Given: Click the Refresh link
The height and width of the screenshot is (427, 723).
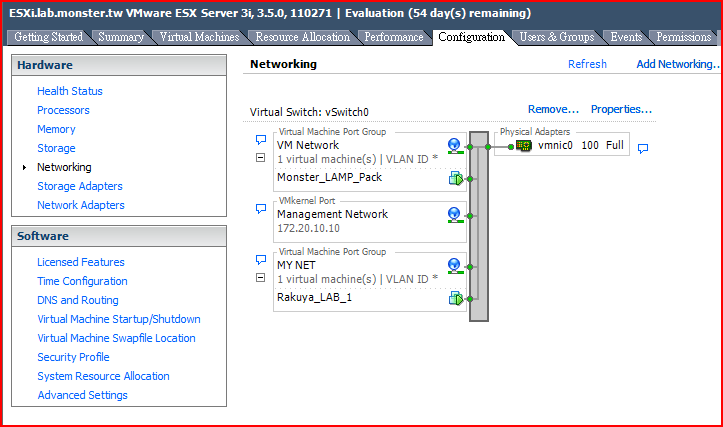Looking at the screenshot, I should click(587, 64).
